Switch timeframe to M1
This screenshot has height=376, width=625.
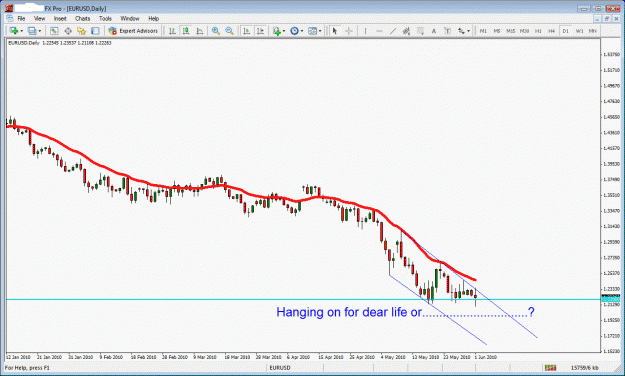pos(483,31)
